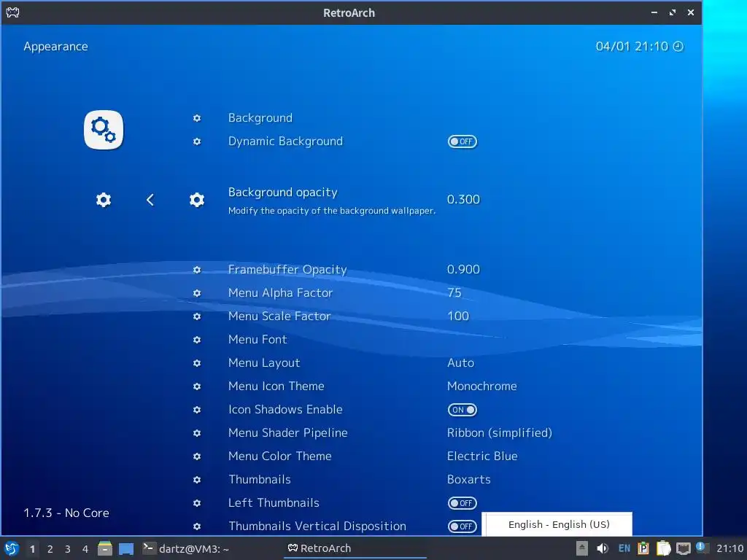Adjust Background opacity value 0.300

click(463, 200)
